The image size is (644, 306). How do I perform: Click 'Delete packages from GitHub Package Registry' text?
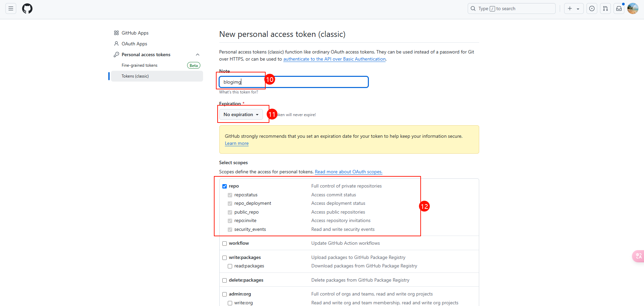(x=360, y=280)
